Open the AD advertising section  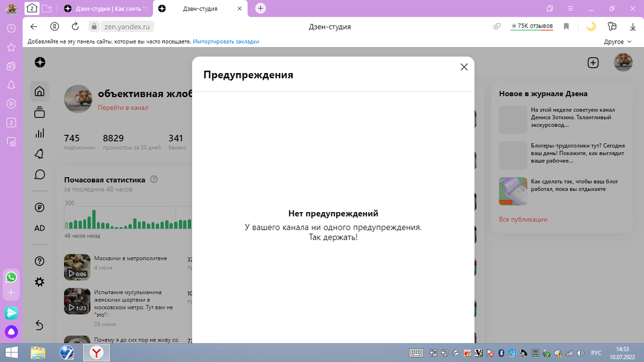[x=40, y=228]
